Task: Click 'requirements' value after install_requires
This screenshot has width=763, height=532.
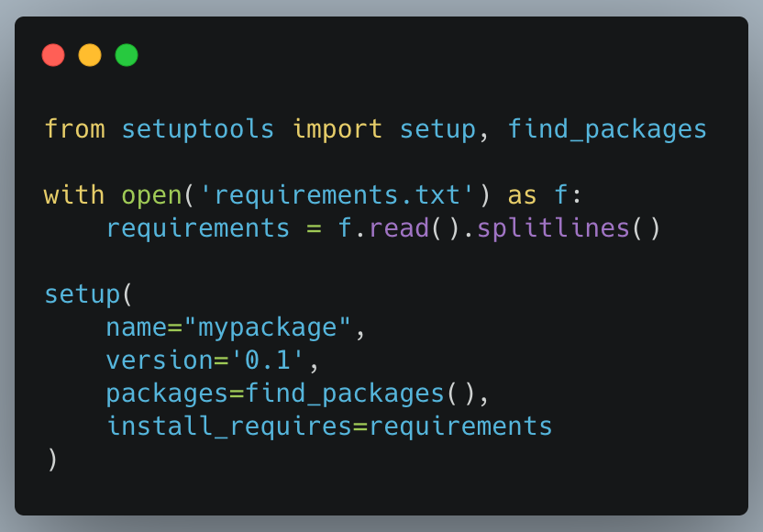Action: pos(460,427)
